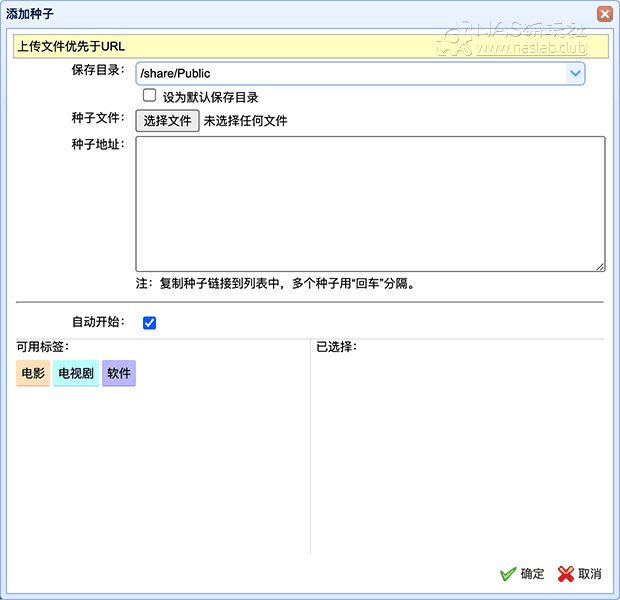The width and height of the screenshot is (620, 600).
Task: Click the 设为默认保存目录 label text
Action: [x=211, y=97]
